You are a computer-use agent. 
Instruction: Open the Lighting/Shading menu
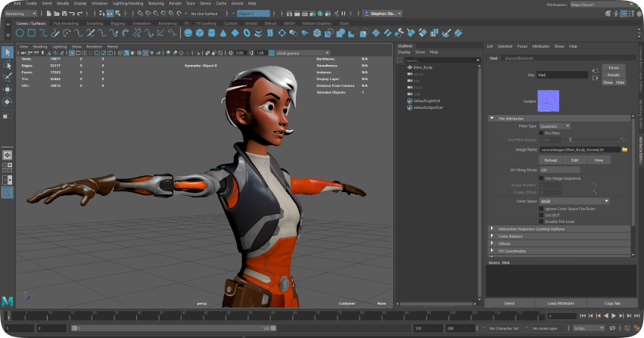pyautogui.click(x=128, y=3)
